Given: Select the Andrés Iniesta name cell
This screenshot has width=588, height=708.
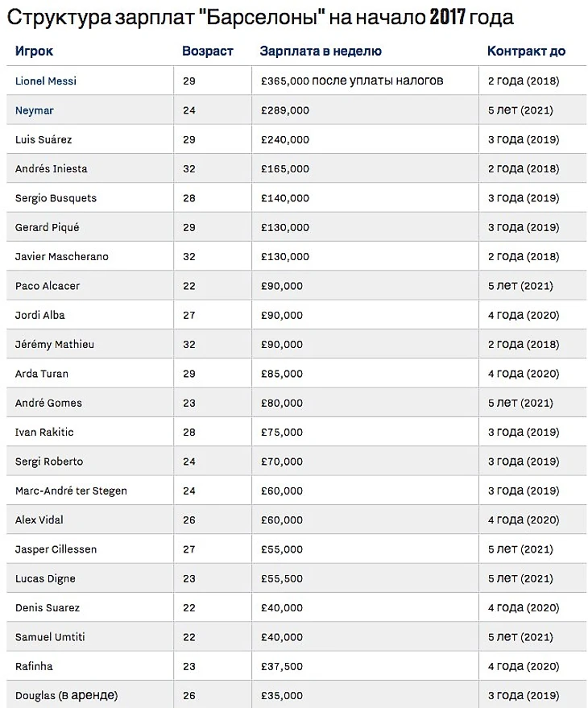Looking at the screenshot, I should click(52, 169).
